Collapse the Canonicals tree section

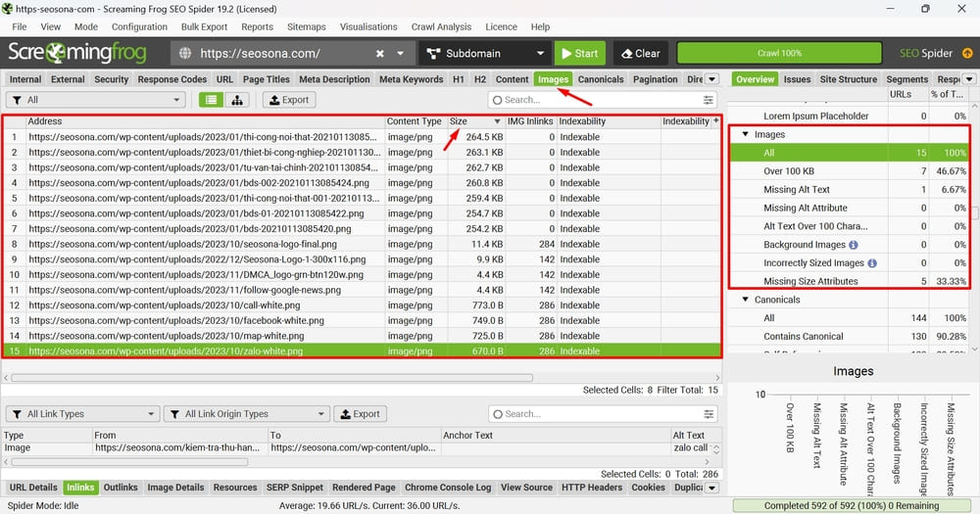click(745, 300)
